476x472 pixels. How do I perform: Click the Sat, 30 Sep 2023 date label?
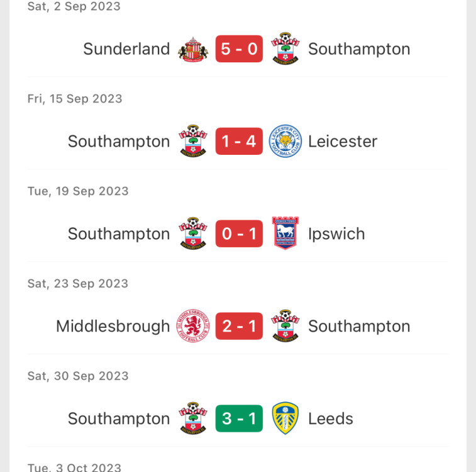pos(78,376)
